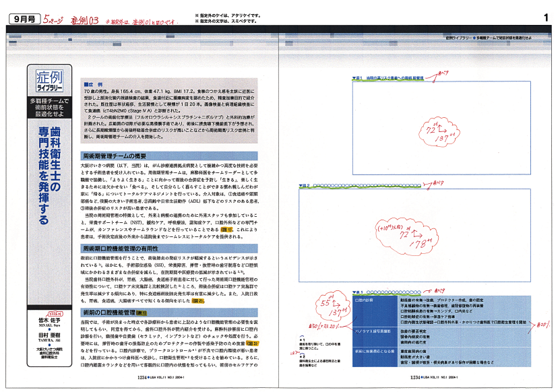This screenshot has width=560, height=392.
Task: Click the 術前の口腔機能管理 heading
Action: (x=112, y=313)
